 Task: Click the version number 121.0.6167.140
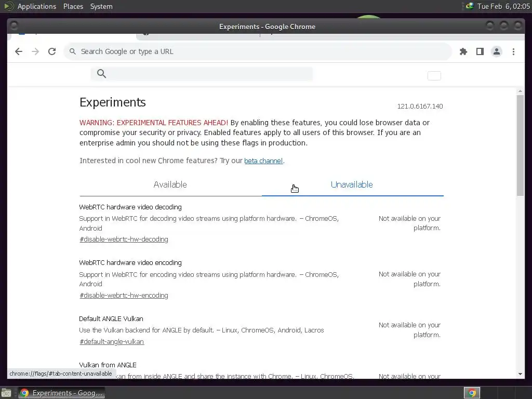420,106
